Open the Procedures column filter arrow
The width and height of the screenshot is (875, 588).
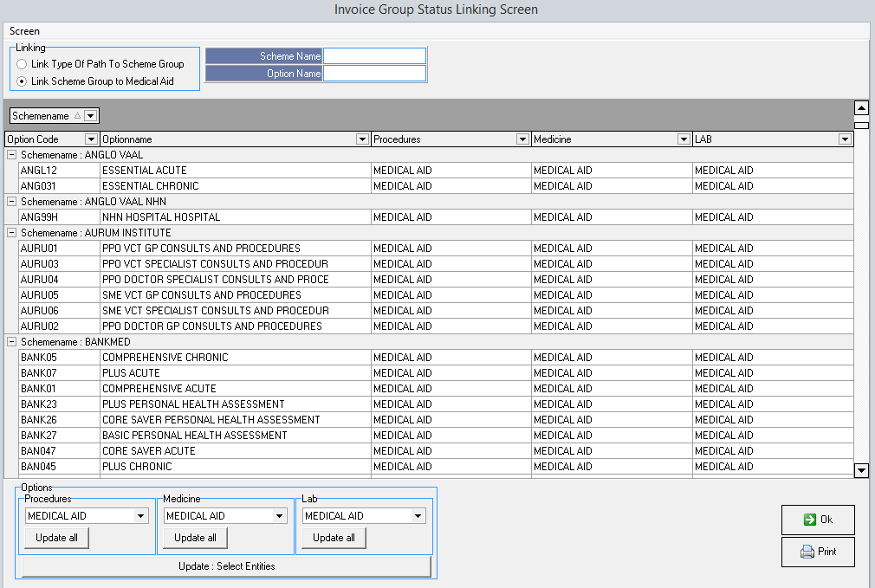522,139
